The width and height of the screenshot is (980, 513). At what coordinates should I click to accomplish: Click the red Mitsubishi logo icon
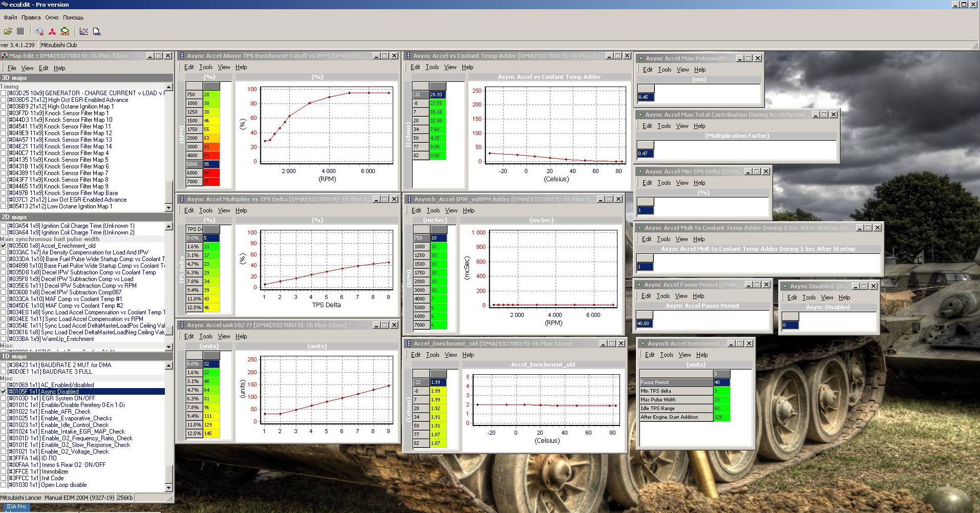[52, 32]
